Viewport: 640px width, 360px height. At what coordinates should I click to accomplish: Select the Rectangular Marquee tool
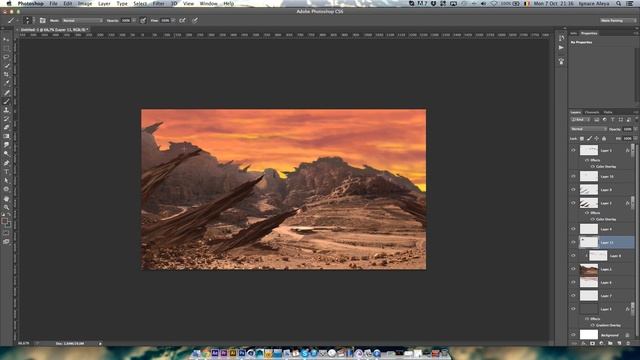(6, 48)
